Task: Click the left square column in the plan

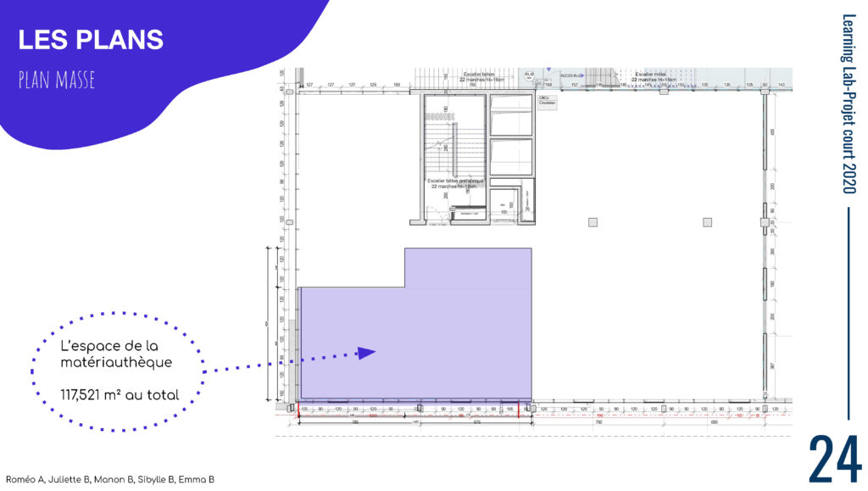Action: tap(593, 222)
